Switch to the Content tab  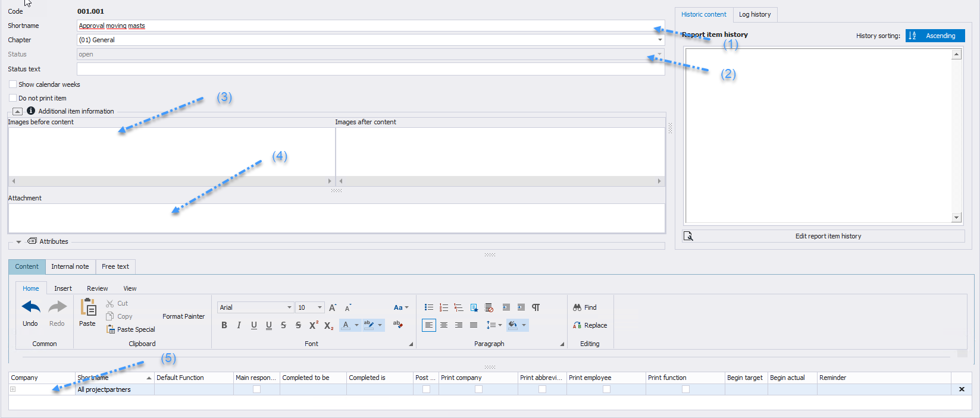pos(27,266)
